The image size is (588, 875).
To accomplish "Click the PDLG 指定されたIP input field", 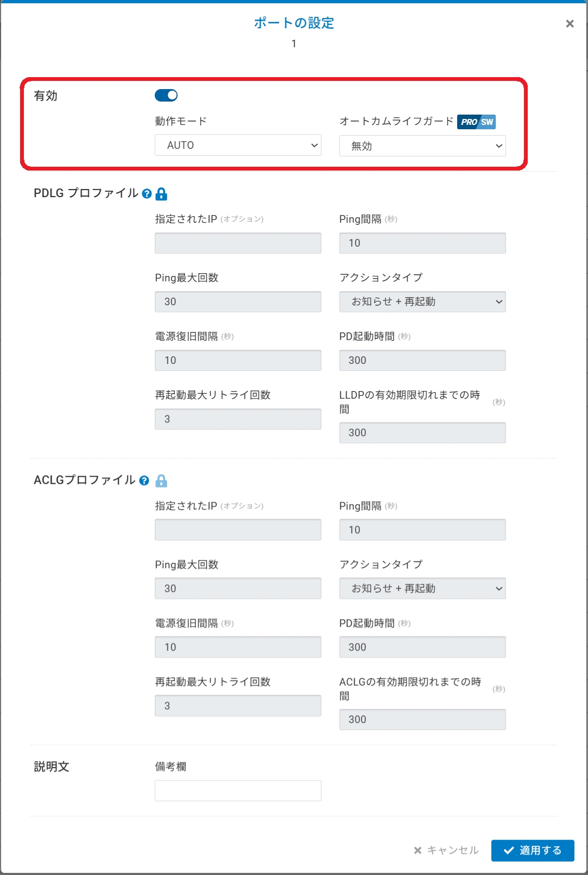I will click(x=238, y=243).
